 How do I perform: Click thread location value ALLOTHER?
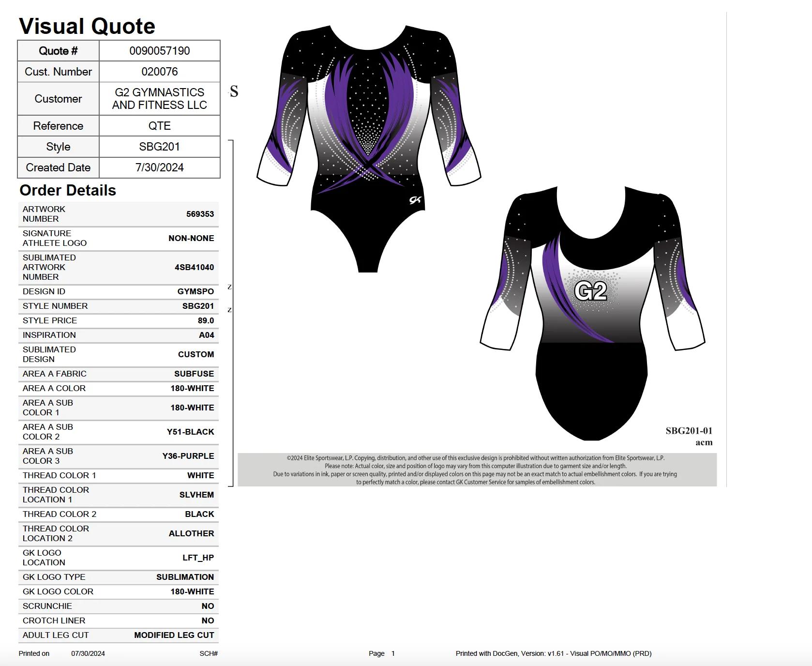191,533
